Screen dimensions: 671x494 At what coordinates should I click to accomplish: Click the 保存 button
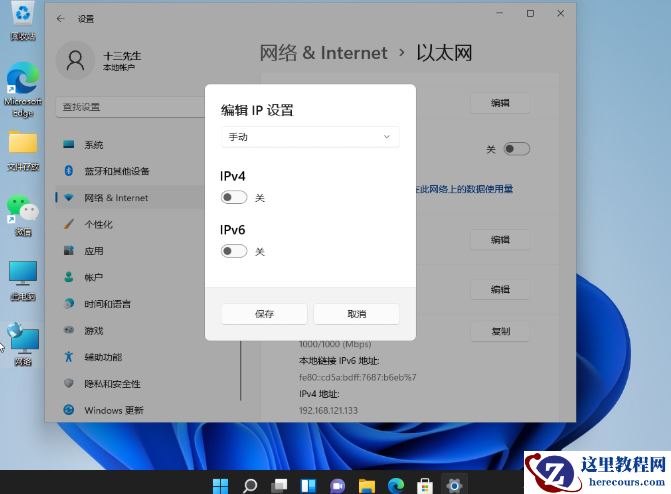click(264, 314)
